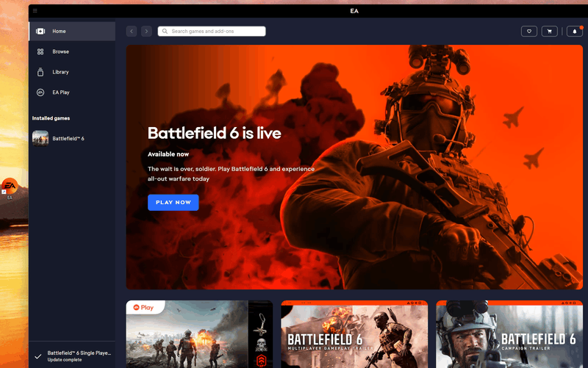Open the shopping cart
The image size is (588, 368).
549,31
